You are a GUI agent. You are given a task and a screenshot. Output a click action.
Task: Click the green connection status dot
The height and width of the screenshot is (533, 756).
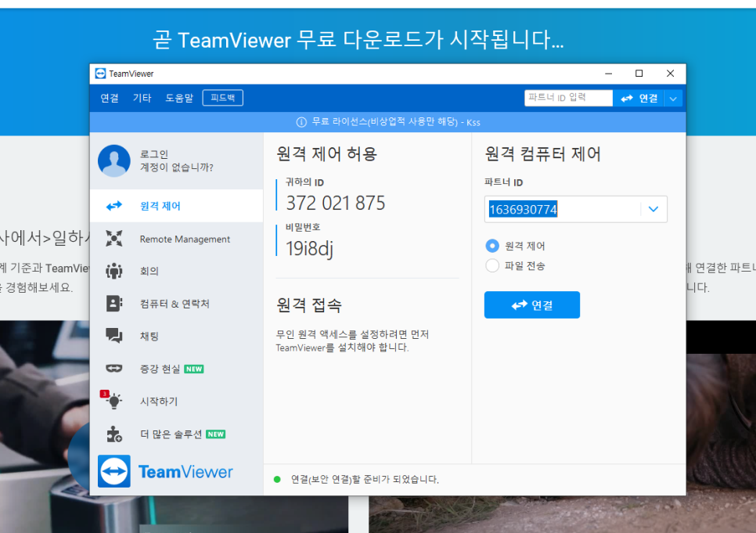point(277,480)
